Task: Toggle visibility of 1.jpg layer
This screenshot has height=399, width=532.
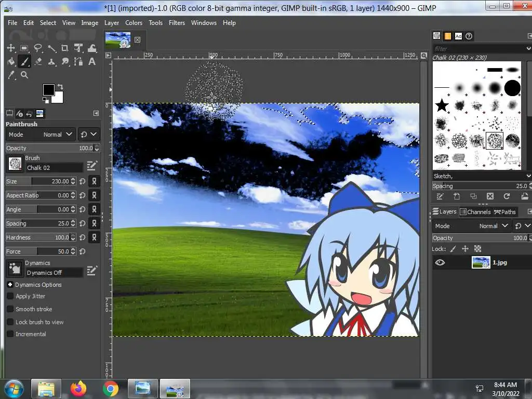Action: pos(440,262)
